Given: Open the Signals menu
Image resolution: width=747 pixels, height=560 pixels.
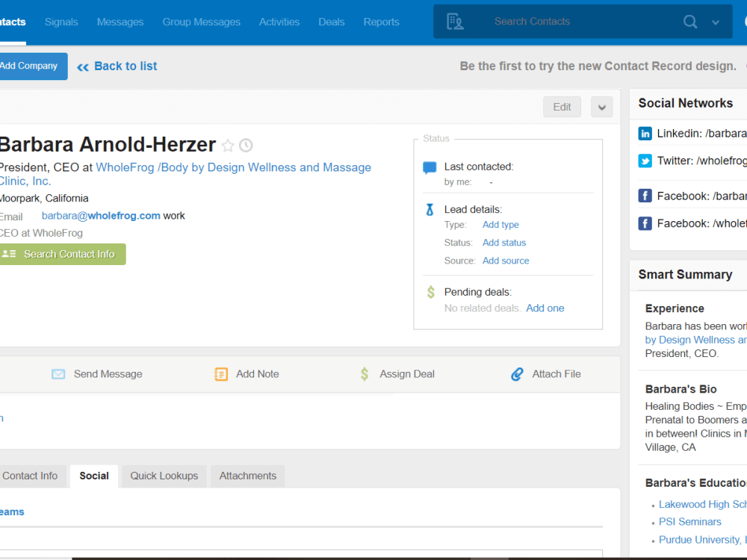Looking at the screenshot, I should pos(61,22).
